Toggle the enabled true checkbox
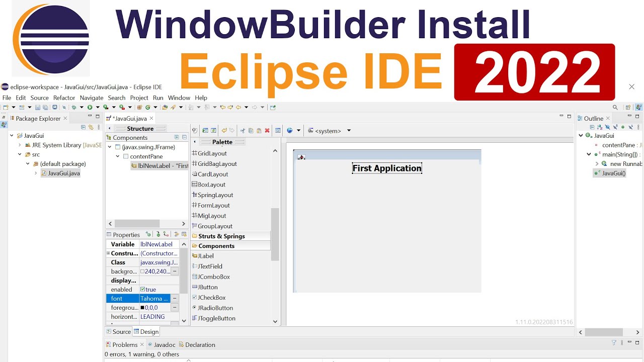The height and width of the screenshot is (362, 644). tap(143, 290)
